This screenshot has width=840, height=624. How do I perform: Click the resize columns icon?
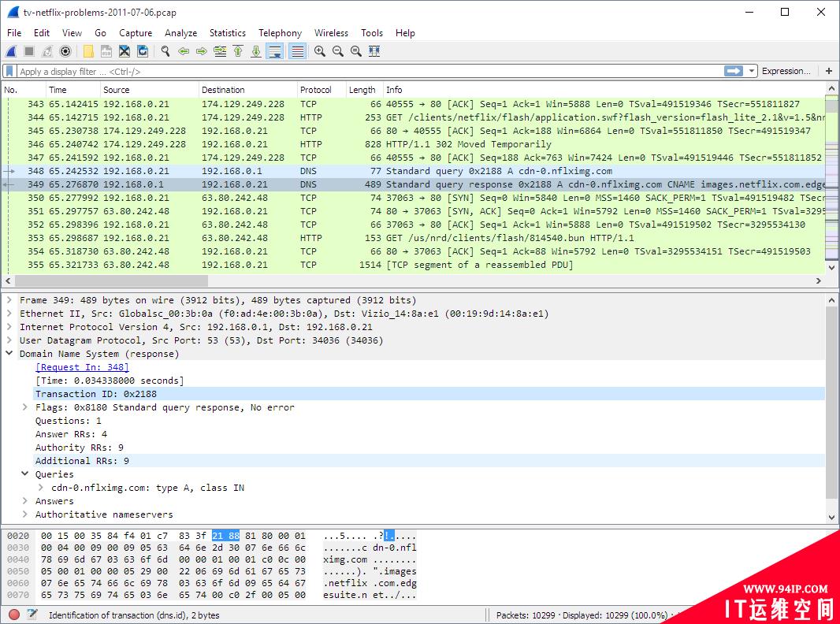(x=374, y=51)
